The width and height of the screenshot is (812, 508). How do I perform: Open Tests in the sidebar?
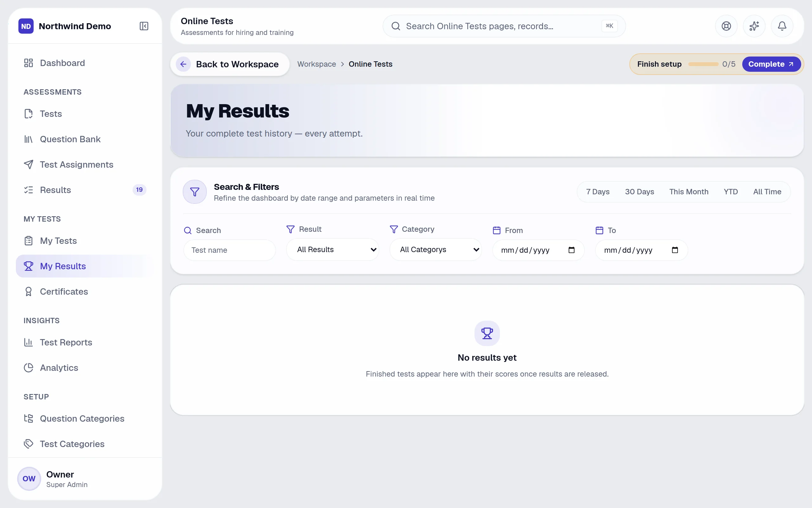pyautogui.click(x=85, y=114)
